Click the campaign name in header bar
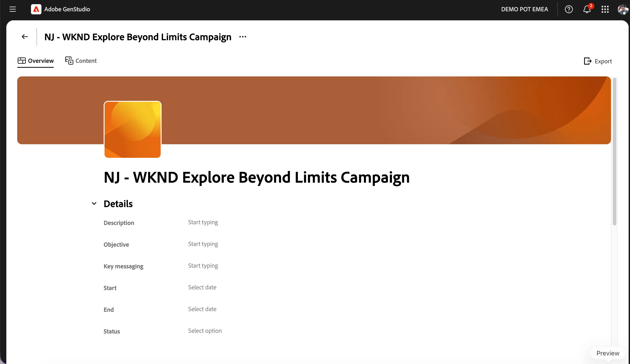The image size is (630, 364). pos(138,37)
